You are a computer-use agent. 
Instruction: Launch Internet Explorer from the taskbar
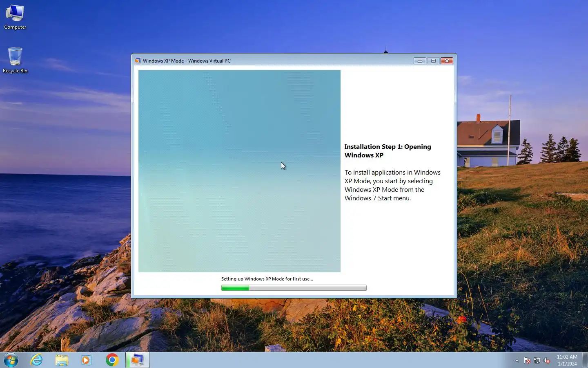pyautogui.click(x=37, y=360)
